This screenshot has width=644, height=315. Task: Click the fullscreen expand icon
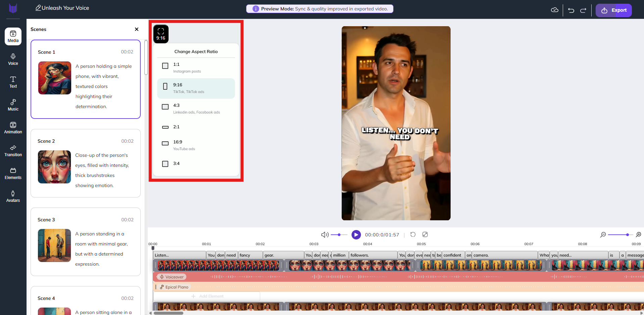coord(425,234)
